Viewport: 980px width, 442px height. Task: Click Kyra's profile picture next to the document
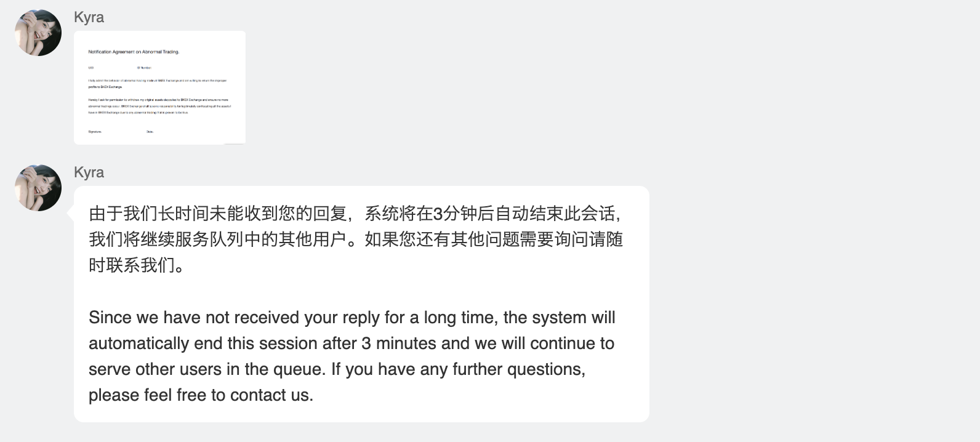[38, 32]
